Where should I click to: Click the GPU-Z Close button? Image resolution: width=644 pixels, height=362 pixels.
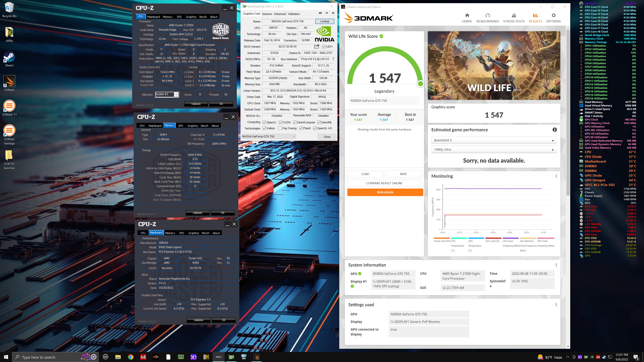tap(327, 137)
